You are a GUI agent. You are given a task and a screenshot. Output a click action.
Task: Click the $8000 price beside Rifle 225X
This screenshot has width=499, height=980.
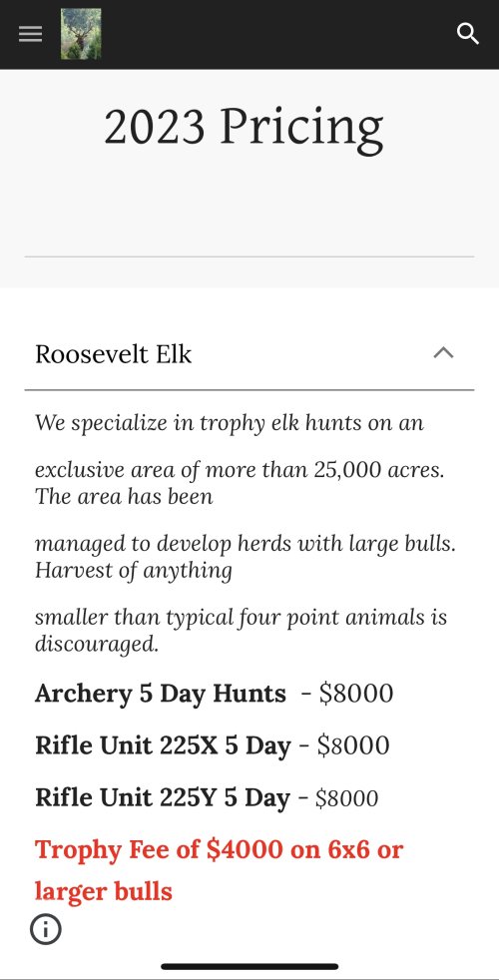click(353, 745)
